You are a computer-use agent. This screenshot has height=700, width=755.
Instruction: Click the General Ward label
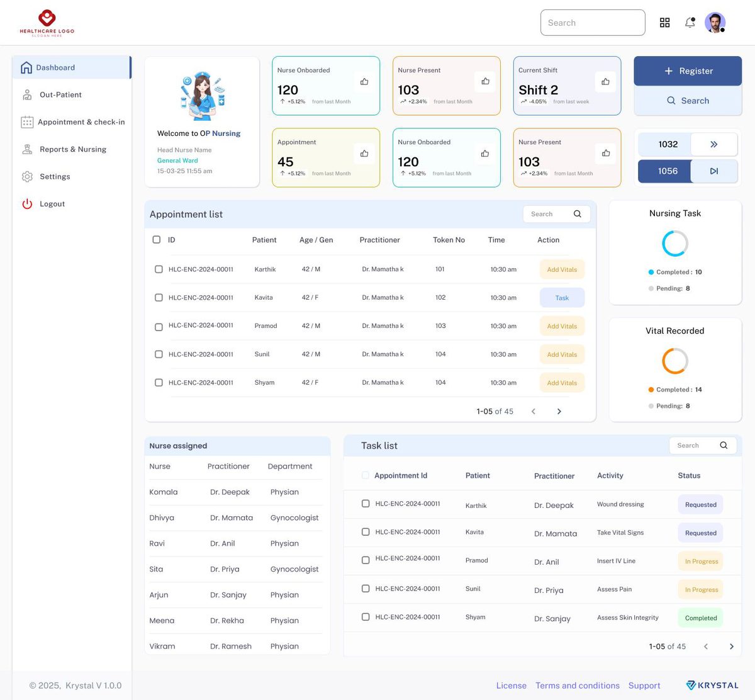click(177, 161)
